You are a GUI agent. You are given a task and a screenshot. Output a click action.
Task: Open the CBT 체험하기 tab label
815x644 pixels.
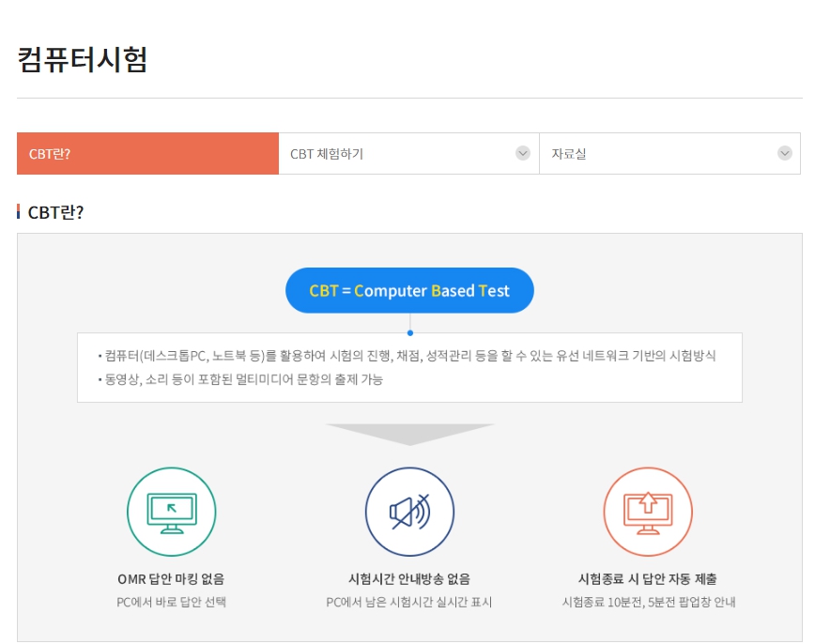(327, 154)
